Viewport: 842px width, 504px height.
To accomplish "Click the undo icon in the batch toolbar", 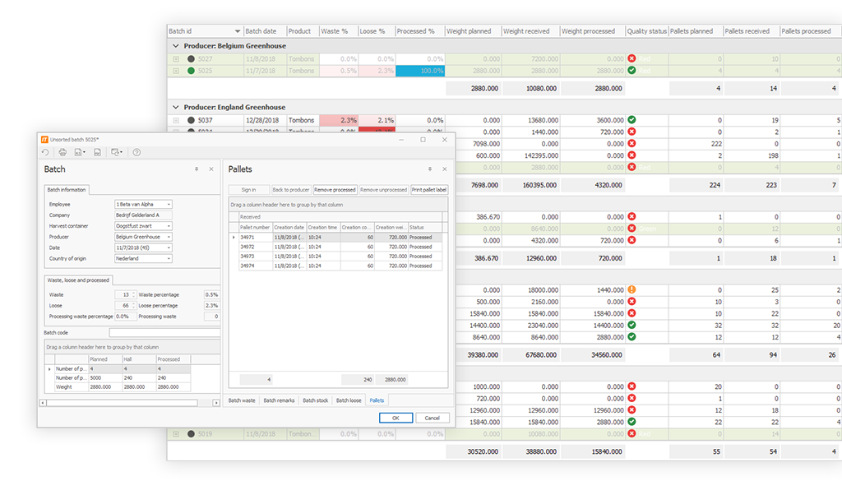I will pos(45,152).
